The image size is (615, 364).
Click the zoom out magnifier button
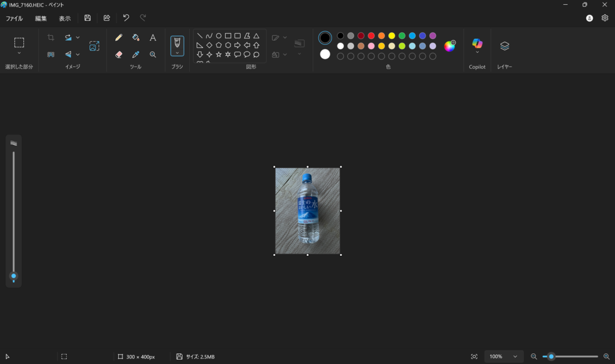[x=533, y=357]
